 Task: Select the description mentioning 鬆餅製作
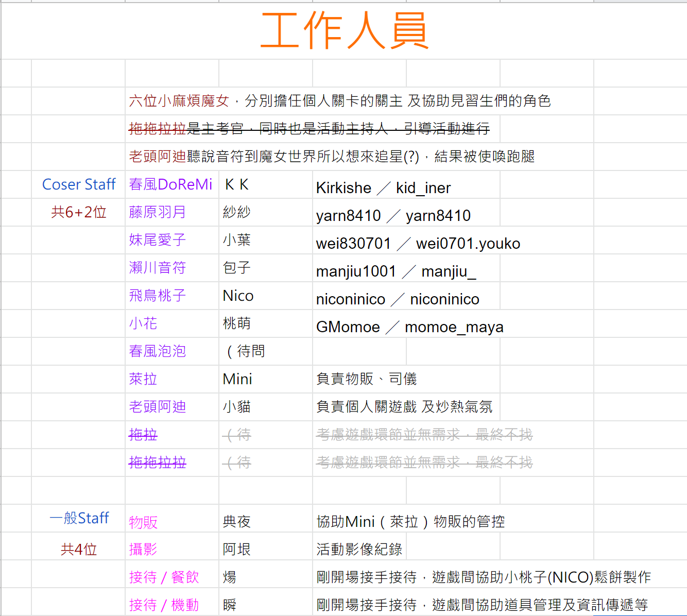click(x=484, y=577)
